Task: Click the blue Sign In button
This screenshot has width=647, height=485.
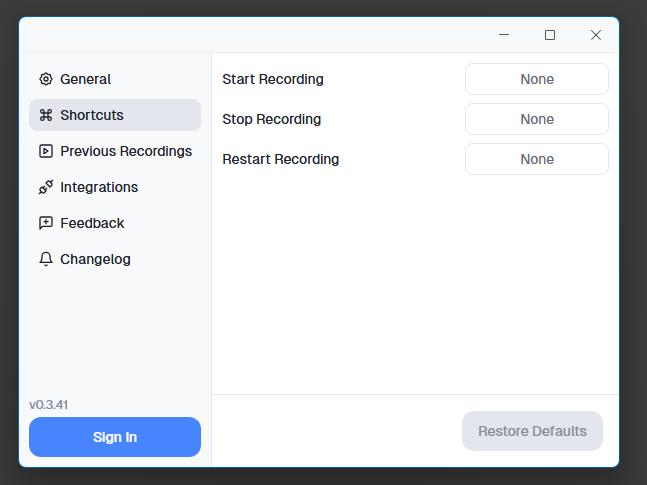Action: [x=115, y=437]
